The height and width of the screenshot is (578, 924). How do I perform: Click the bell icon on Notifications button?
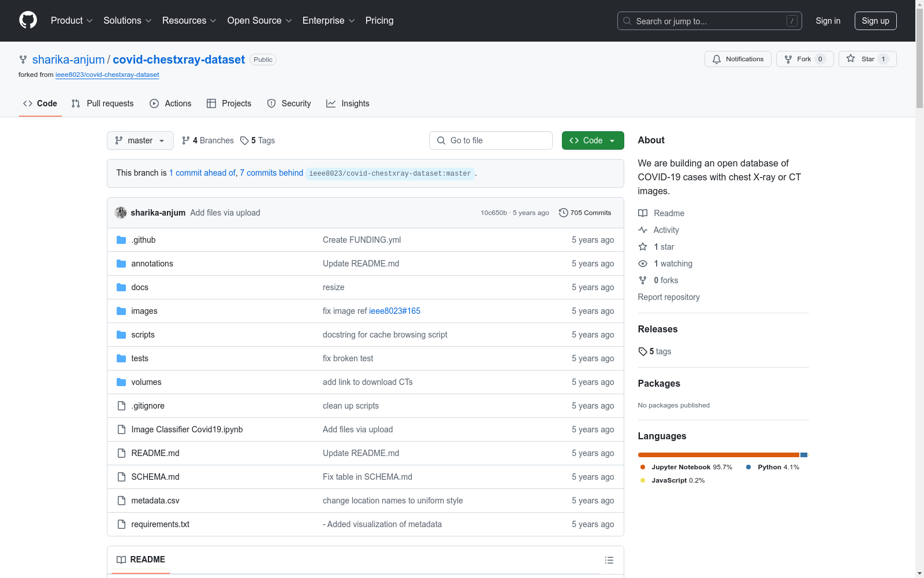click(x=717, y=59)
